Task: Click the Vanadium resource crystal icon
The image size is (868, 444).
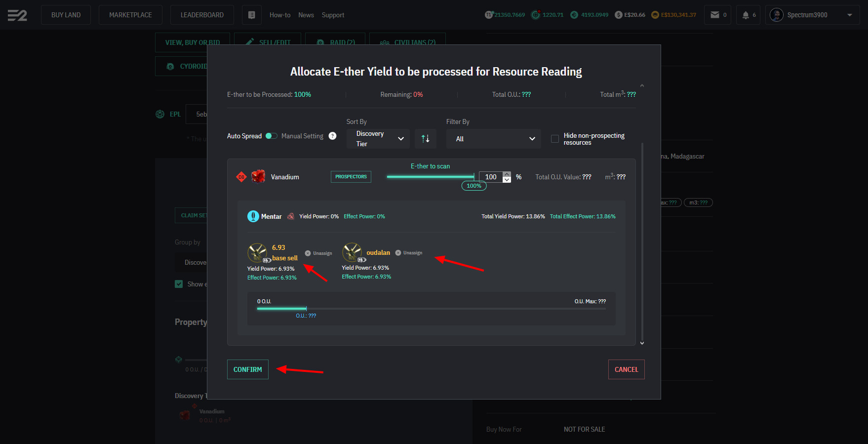Action: (x=258, y=177)
